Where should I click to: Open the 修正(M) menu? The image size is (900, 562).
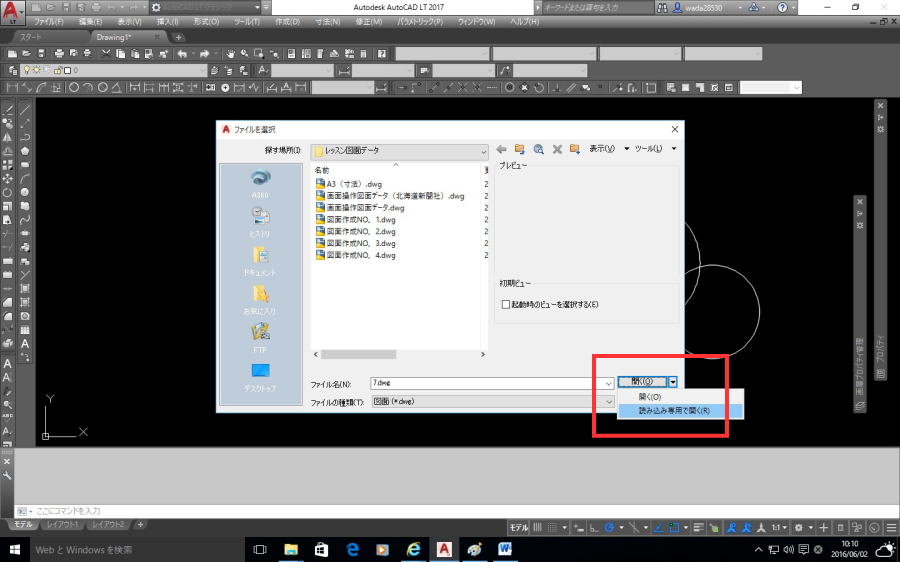point(368,22)
